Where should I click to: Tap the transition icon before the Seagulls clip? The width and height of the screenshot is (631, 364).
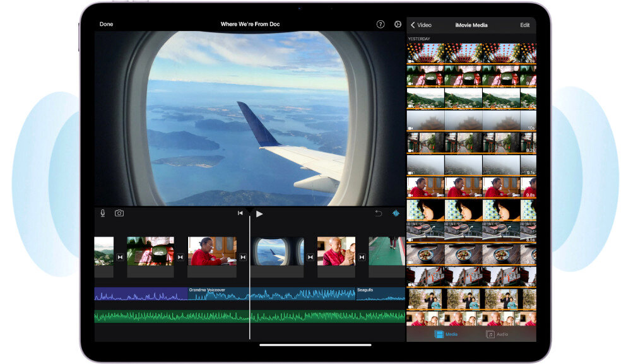tap(363, 256)
